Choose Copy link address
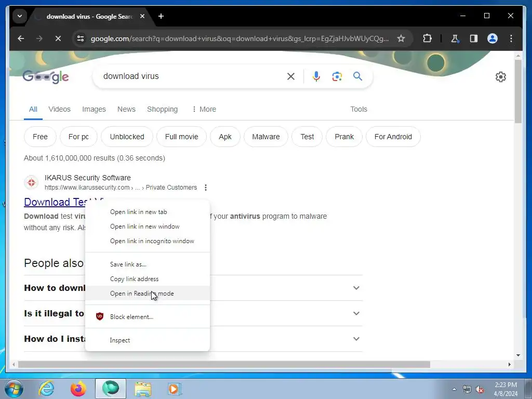Viewport: 532px width, 399px height. [148, 278]
